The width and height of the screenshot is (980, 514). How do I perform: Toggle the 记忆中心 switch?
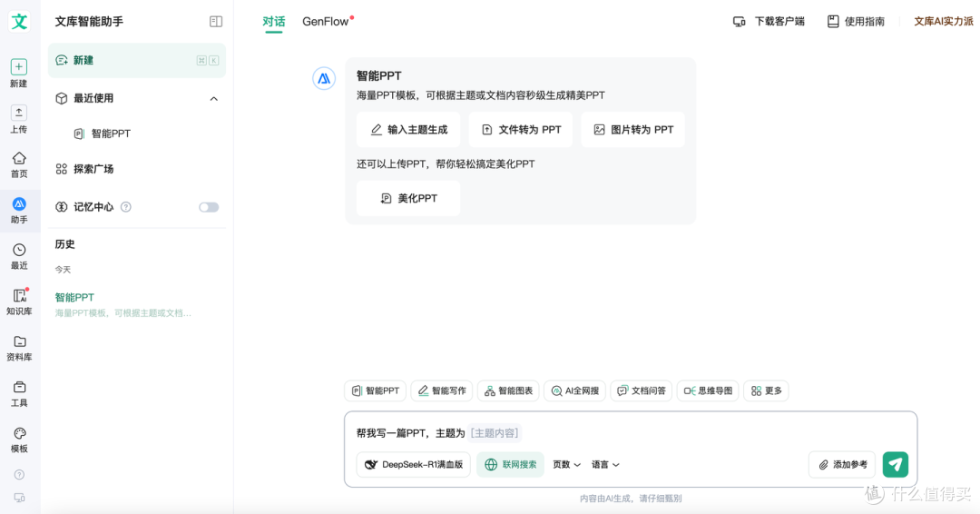(x=209, y=207)
